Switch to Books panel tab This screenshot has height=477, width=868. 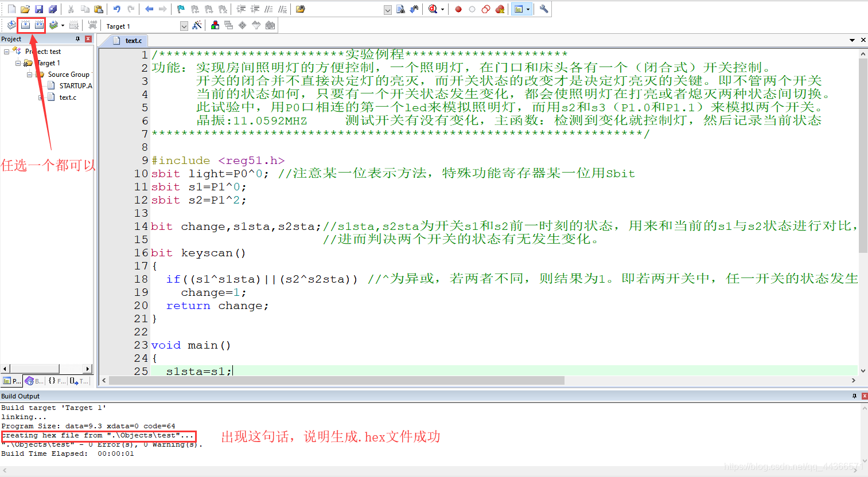[x=34, y=381]
